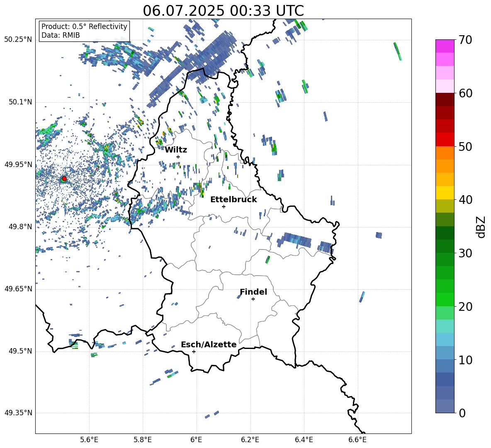
Task: Click the 49.95°N latitude label
Action: [x=18, y=165]
